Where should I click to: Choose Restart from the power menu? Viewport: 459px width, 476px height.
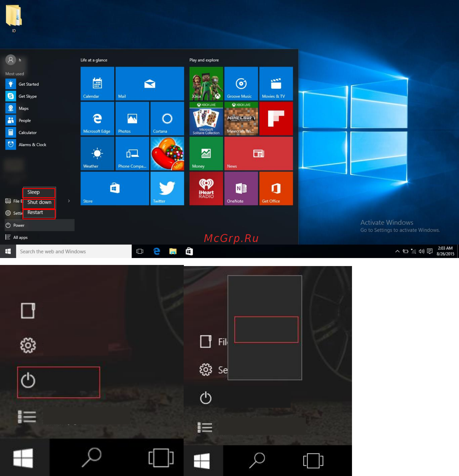click(x=39, y=212)
